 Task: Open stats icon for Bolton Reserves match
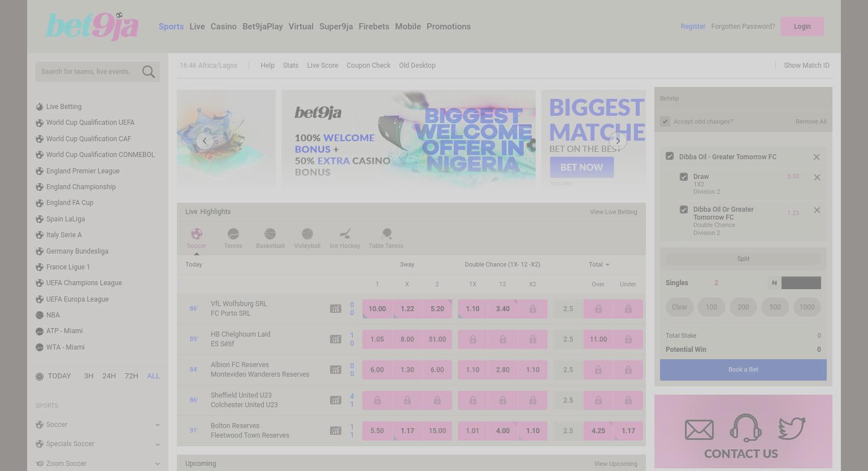point(336,430)
